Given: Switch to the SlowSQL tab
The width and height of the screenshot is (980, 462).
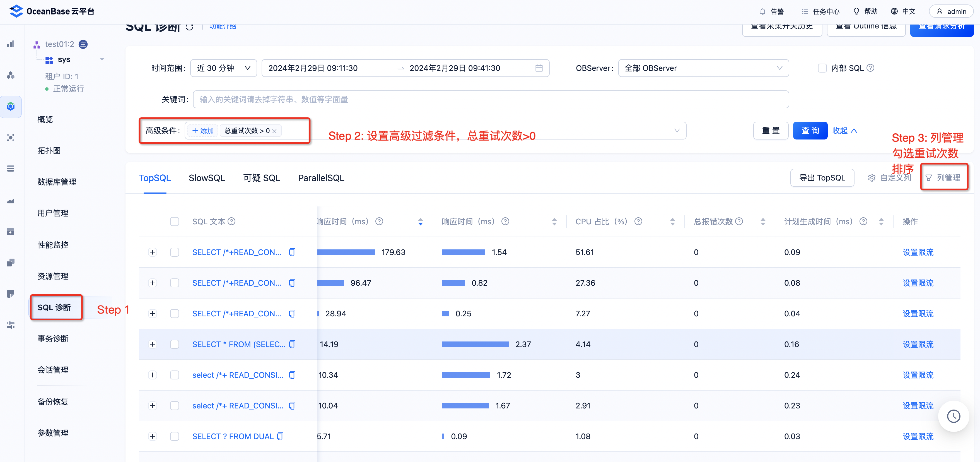Looking at the screenshot, I should point(207,177).
